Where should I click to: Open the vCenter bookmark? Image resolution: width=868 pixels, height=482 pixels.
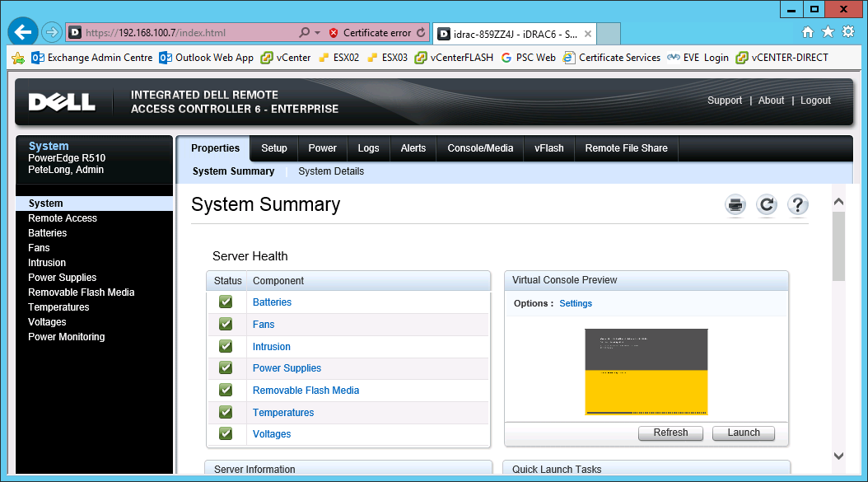(x=286, y=58)
